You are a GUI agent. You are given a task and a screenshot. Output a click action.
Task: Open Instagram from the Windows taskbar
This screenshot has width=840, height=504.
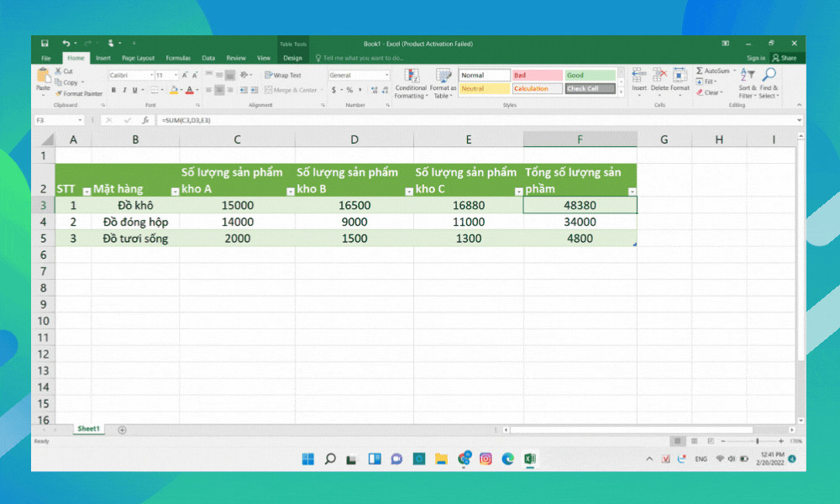tap(486, 459)
